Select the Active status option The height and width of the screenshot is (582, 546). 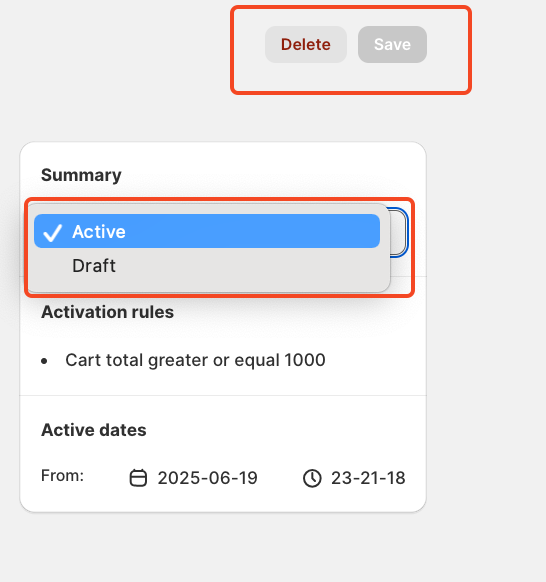[x=207, y=231]
